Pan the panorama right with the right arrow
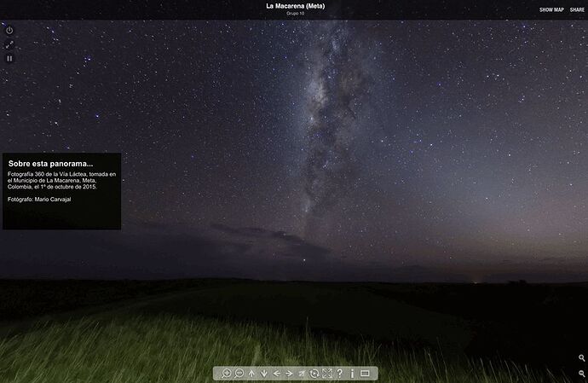Screen dimensions: 588x383 click(289, 374)
